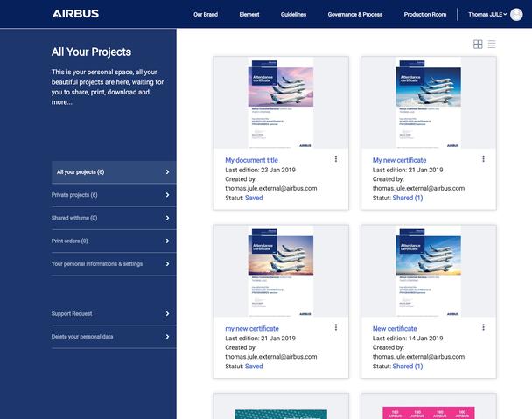Click text "Last edition: 14 Jan 2019"

[408, 339]
